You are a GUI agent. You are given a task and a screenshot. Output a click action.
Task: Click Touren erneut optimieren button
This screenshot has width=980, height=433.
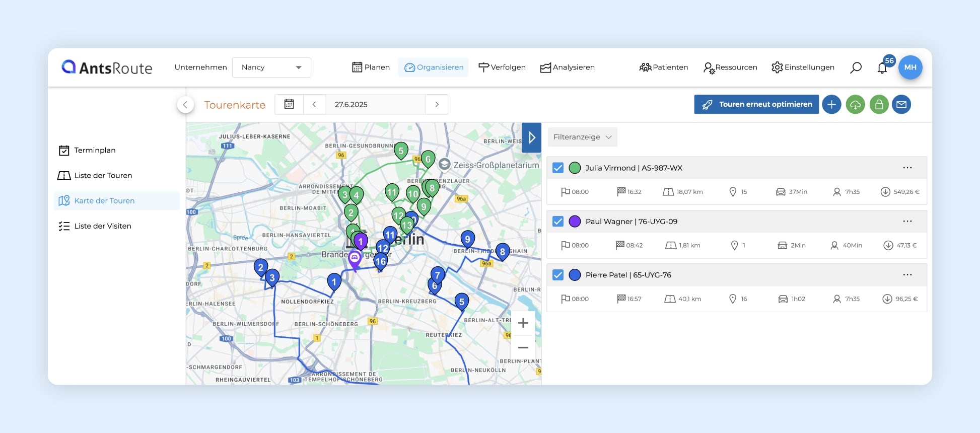point(756,104)
